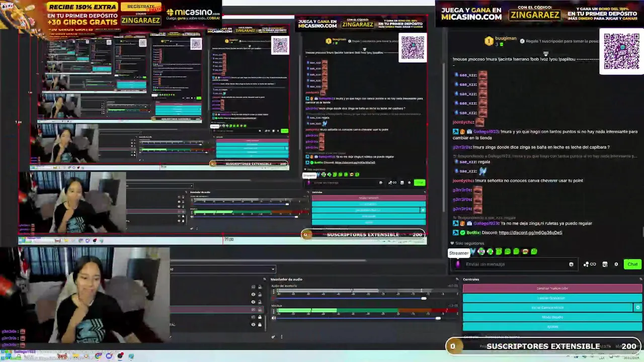Open Ajustes in Controles panel

(x=552, y=326)
